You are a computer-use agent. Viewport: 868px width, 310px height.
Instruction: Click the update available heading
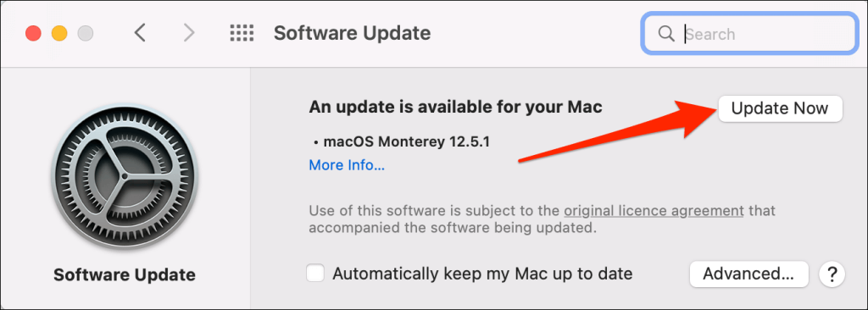point(455,106)
